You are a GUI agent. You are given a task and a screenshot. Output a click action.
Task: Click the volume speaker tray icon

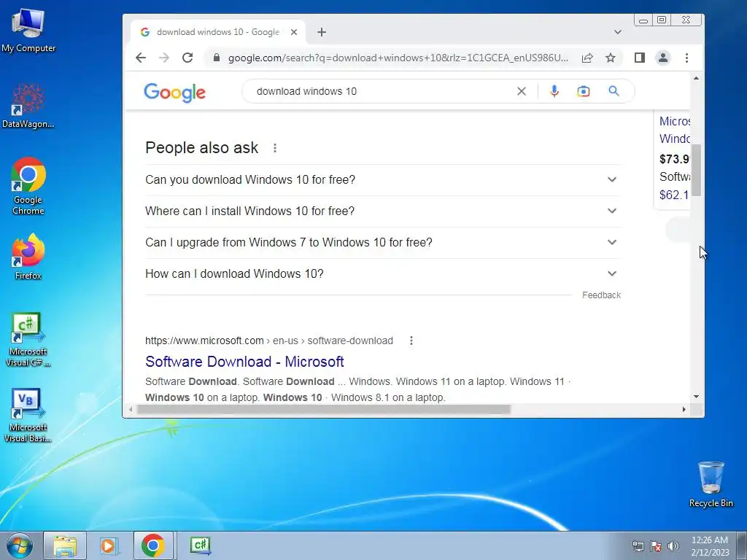tap(673, 546)
